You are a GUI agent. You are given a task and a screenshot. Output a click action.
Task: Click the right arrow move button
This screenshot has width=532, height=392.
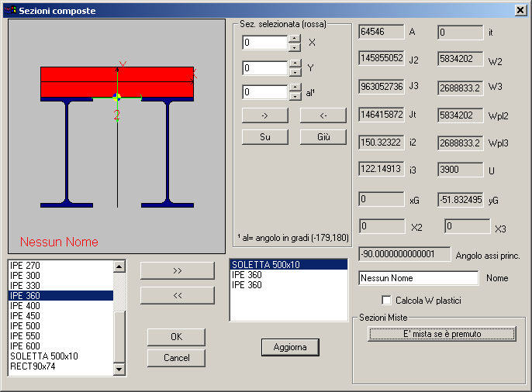tap(265, 115)
